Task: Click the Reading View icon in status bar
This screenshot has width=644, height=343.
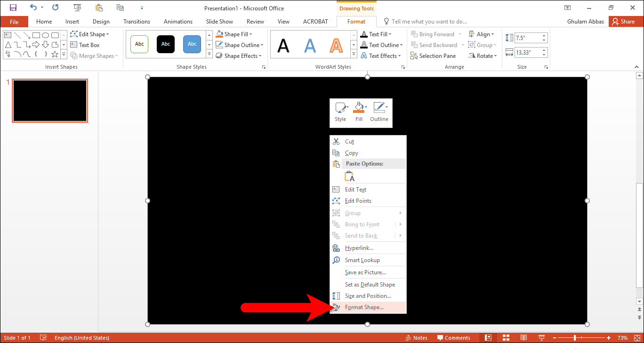Action: [523, 338]
